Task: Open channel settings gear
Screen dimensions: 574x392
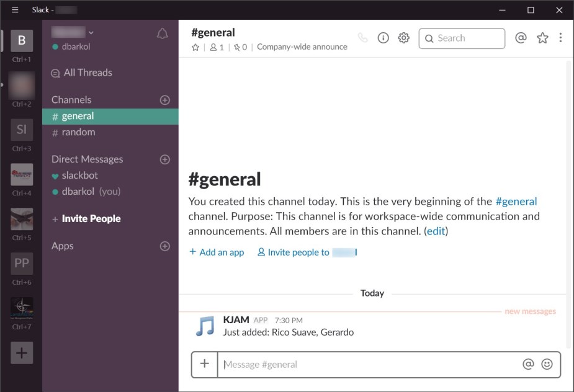Action: [403, 38]
